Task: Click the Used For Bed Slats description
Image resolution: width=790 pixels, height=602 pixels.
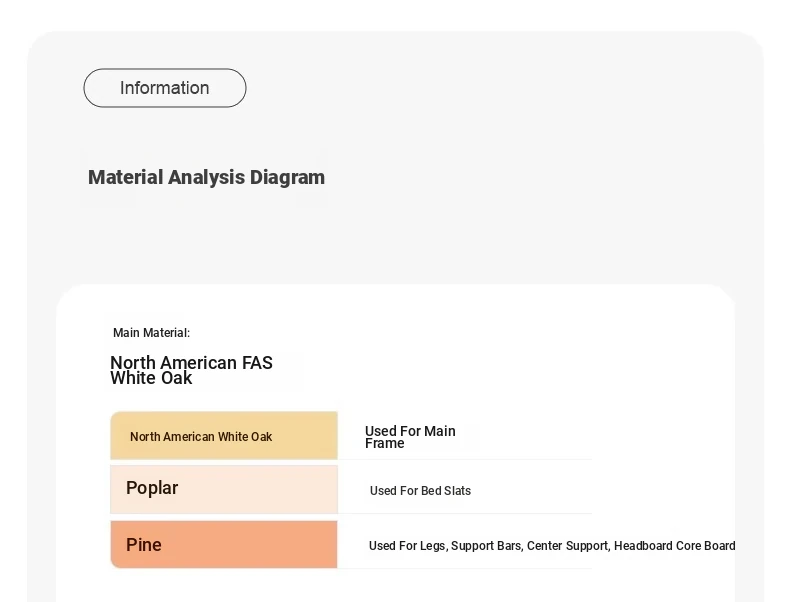Action: tap(420, 491)
